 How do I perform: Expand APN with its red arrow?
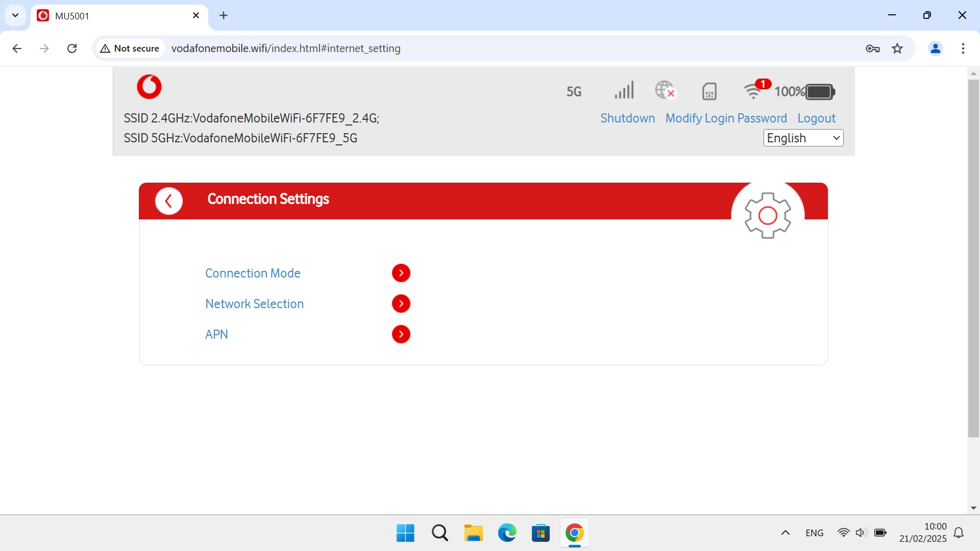401,334
